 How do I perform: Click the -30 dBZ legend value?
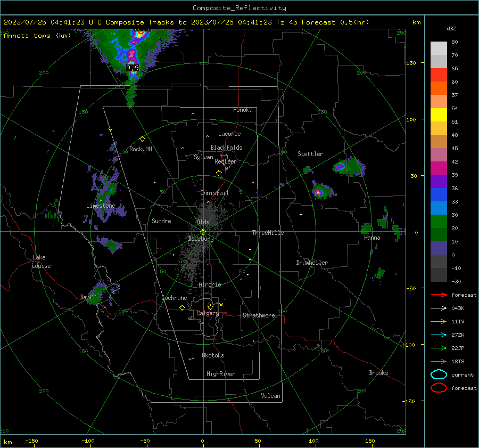[x=457, y=281]
